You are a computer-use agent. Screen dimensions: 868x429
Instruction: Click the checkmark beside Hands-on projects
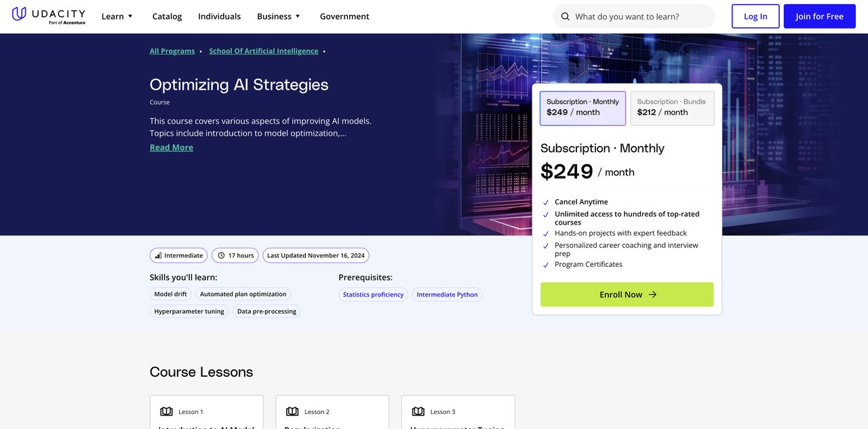pyautogui.click(x=546, y=234)
